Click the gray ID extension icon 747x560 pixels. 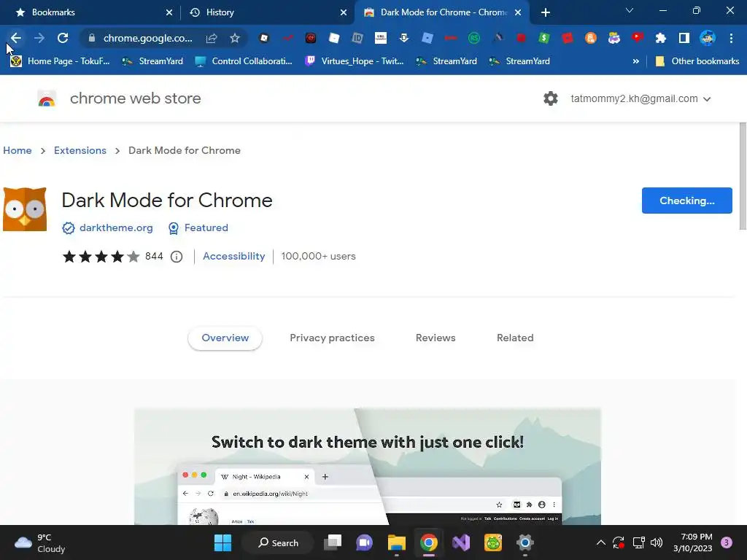pyautogui.click(x=357, y=38)
